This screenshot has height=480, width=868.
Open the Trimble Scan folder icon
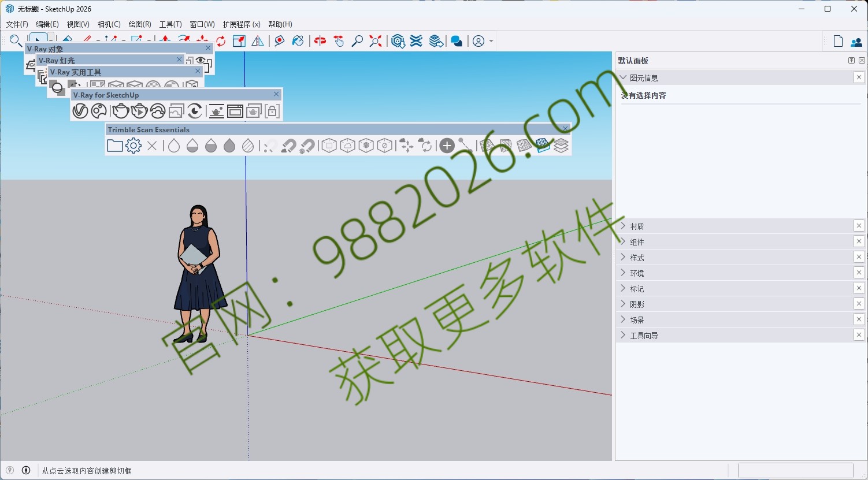pyautogui.click(x=115, y=146)
